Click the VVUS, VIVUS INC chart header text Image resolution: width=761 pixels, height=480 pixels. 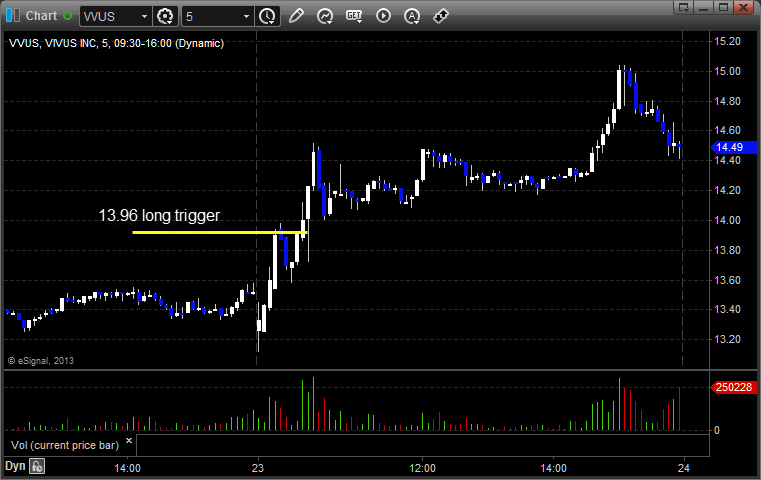click(x=116, y=43)
